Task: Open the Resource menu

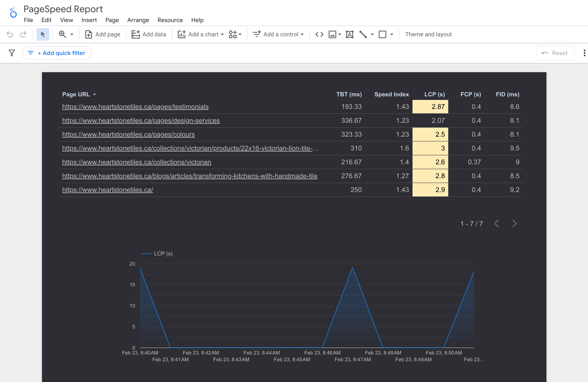Action: tap(170, 20)
